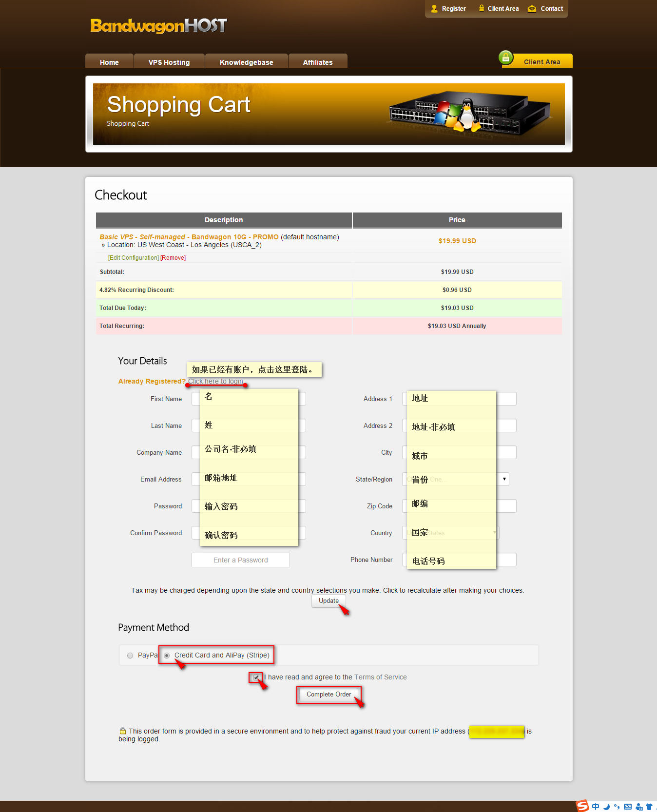Click the Your Details heading
Image resolution: width=657 pixels, height=812 pixels.
[x=142, y=361]
